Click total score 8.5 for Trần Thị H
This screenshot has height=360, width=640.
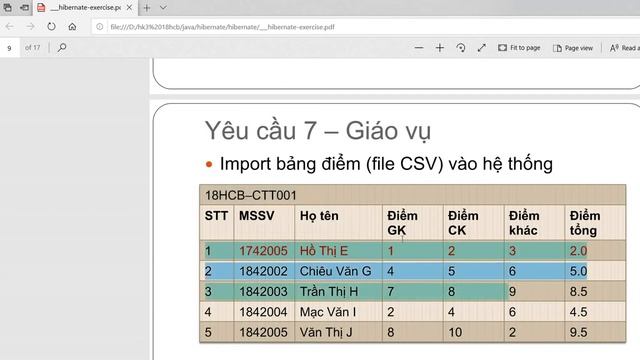tap(578, 291)
